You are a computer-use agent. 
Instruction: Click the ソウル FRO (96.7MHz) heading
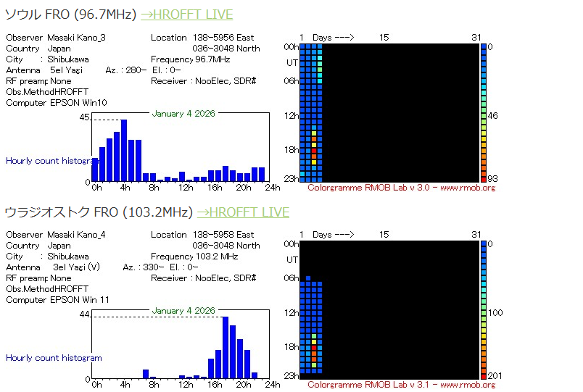coord(70,14)
